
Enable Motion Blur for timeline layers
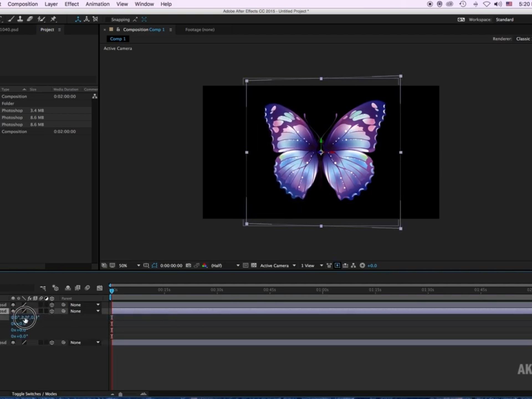click(87, 288)
